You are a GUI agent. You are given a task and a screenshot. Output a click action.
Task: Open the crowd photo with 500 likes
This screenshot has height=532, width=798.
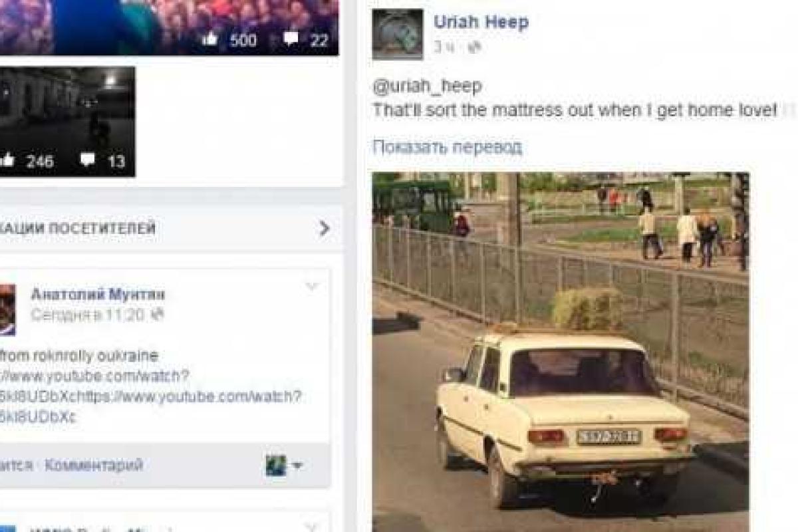click(169, 27)
